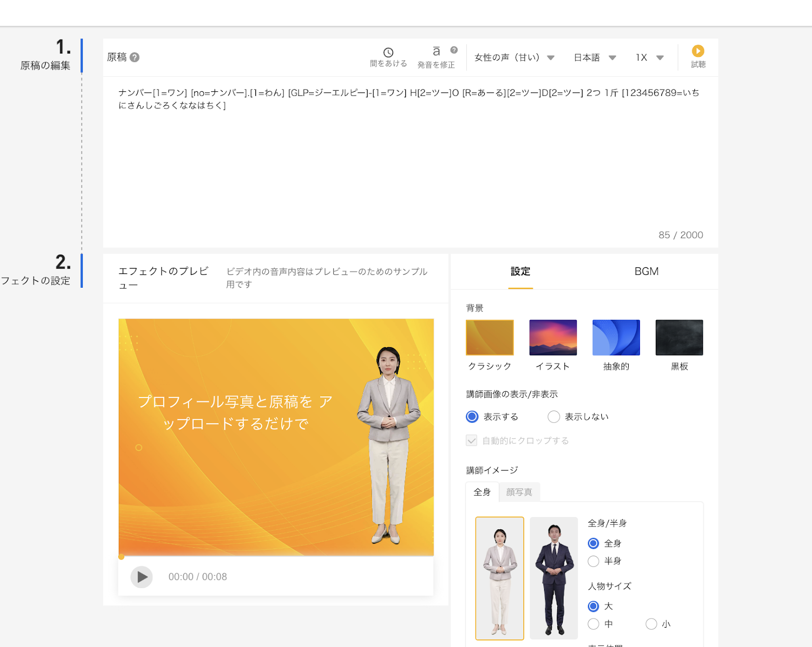Set person size to 大

point(593,606)
